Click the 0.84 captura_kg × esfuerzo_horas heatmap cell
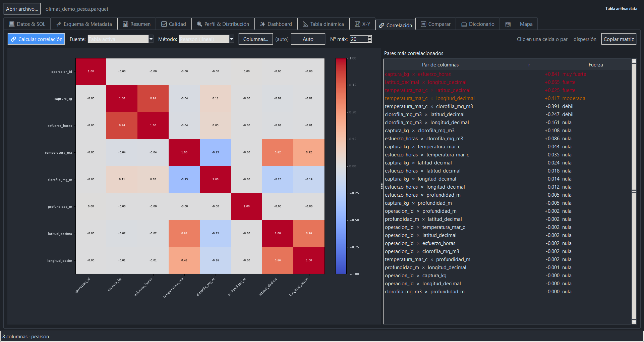Viewport: 644px width, 342px height. click(153, 98)
